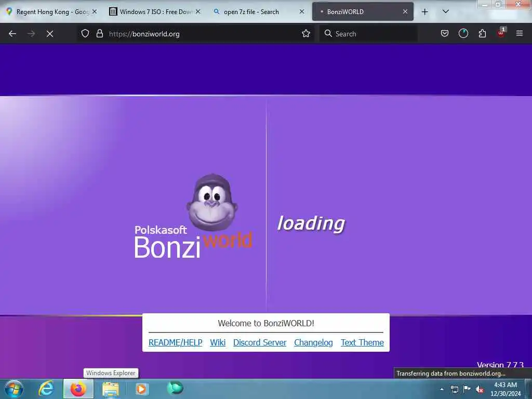
Task: Open the Wiki link
Action: [x=218, y=342]
